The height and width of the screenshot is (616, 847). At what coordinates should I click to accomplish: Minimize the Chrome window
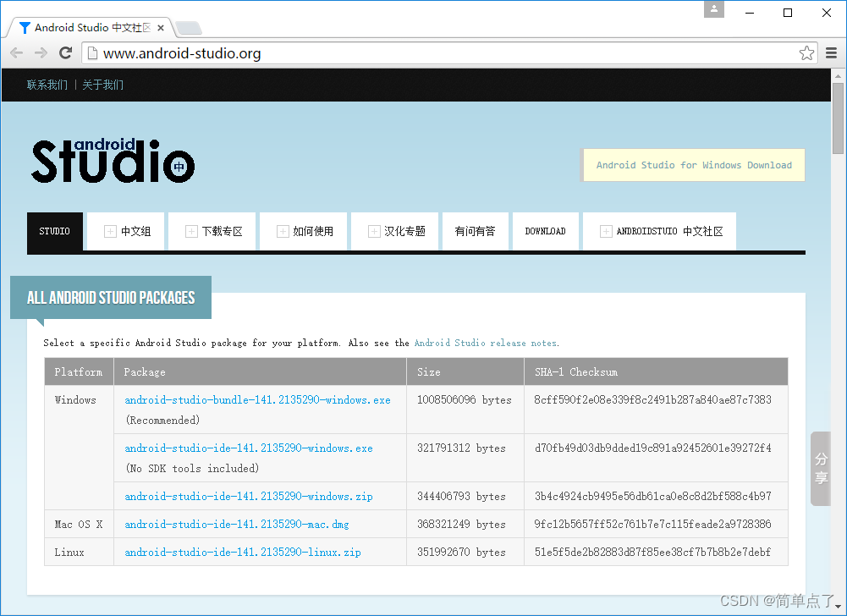pos(749,13)
